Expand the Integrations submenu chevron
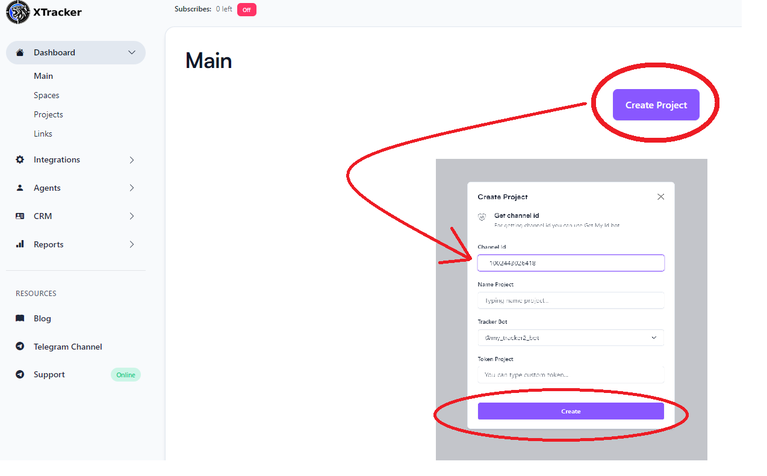The width and height of the screenshot is (767, 476). [x=132, y=160]
